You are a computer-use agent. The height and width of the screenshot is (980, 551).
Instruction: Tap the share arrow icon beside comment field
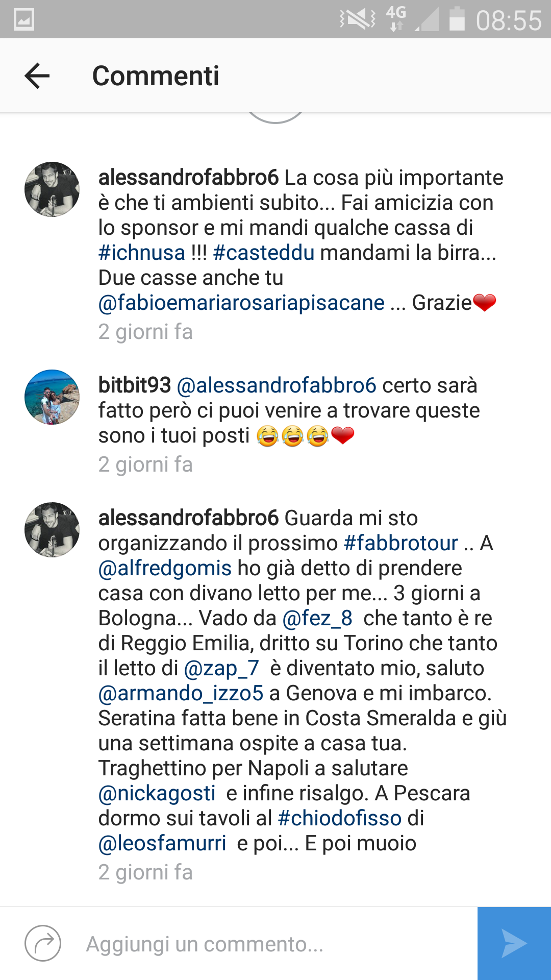tap(43, 943)
